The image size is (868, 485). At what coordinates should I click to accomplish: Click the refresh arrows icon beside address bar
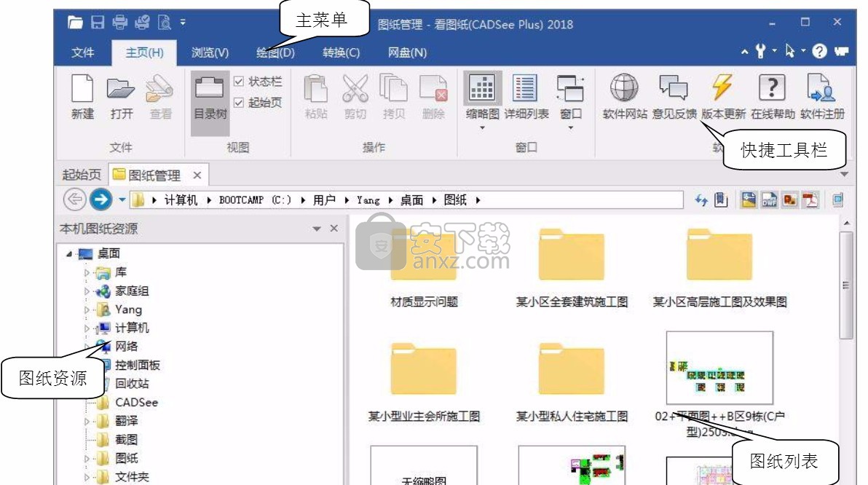pyautogui.click(x=701, y=200)
